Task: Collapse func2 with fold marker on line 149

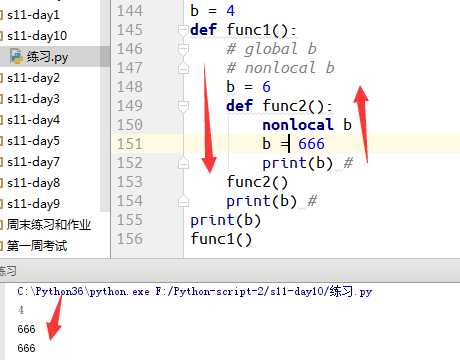Action: click(x=183, y=106)
